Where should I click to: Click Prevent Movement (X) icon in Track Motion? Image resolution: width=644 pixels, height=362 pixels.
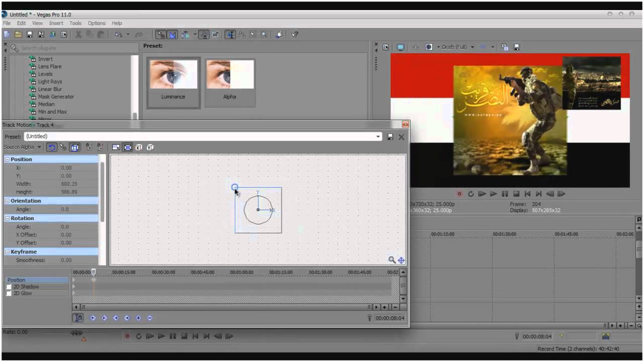pos(89,147)
